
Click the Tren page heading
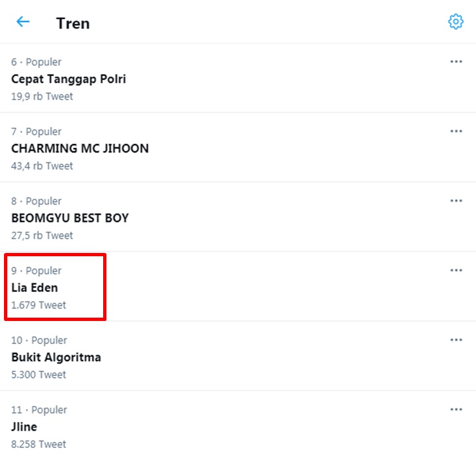73,23
